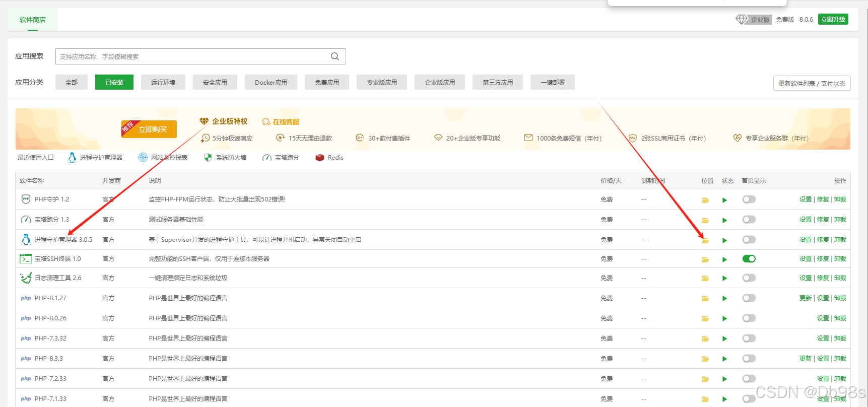Focus the 应用搜索 input field
The image size is (868, 407).
point(201,56)
